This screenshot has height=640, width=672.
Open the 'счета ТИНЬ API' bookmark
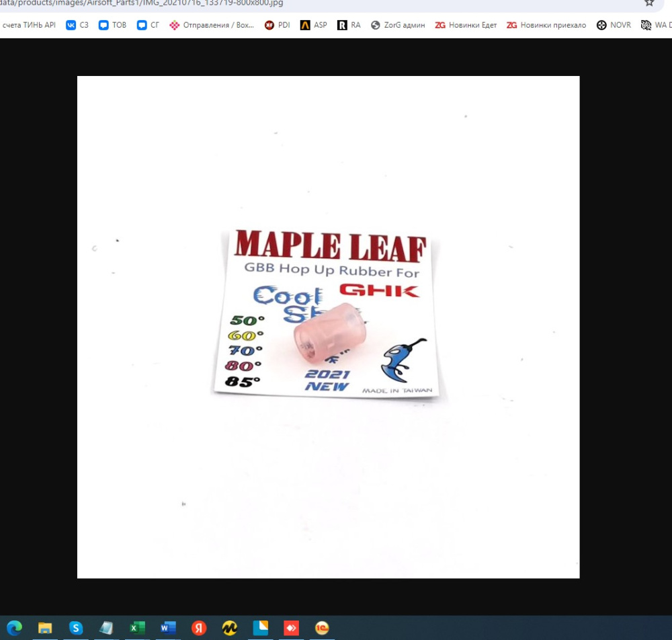point(29,25)
